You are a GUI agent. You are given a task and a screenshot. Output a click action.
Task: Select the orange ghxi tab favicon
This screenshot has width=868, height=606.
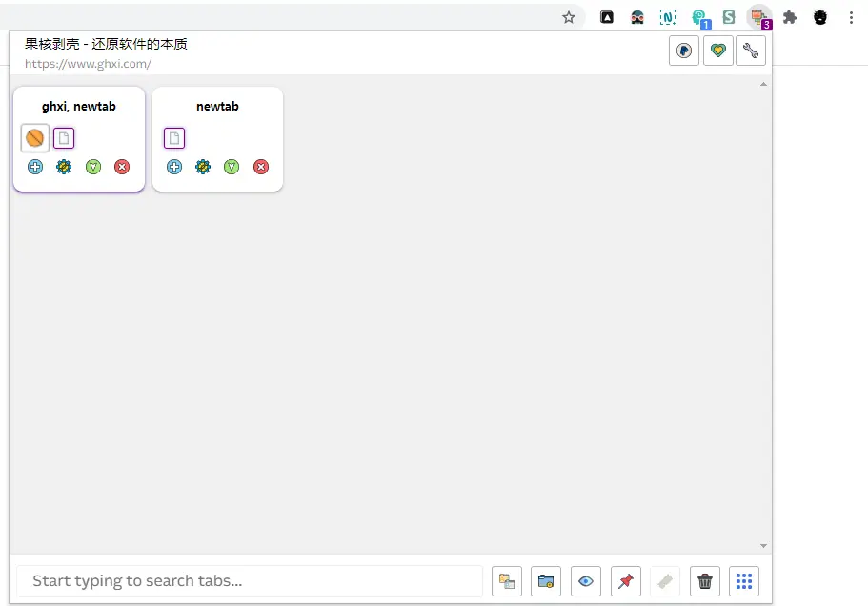(x=35, y=138)
